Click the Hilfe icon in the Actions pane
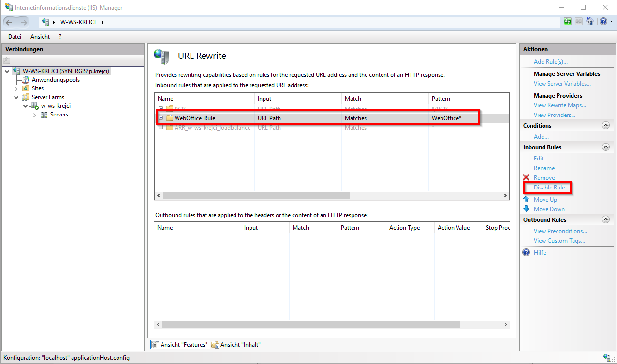The image size is (617, 364). tap(526, 252)
